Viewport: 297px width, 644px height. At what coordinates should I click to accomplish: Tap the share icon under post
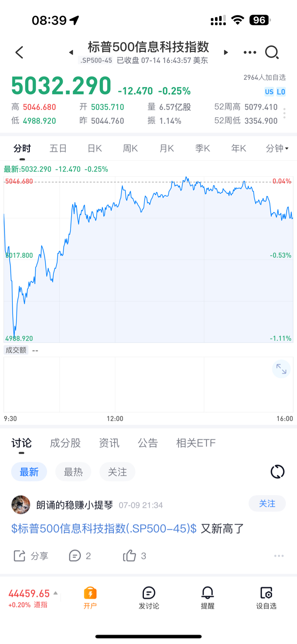point(19,556)
